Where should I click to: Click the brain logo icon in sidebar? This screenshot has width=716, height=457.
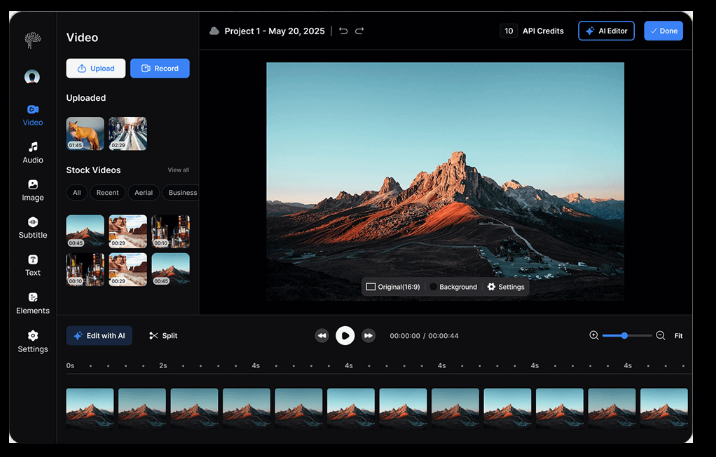[x=32, y=40]
